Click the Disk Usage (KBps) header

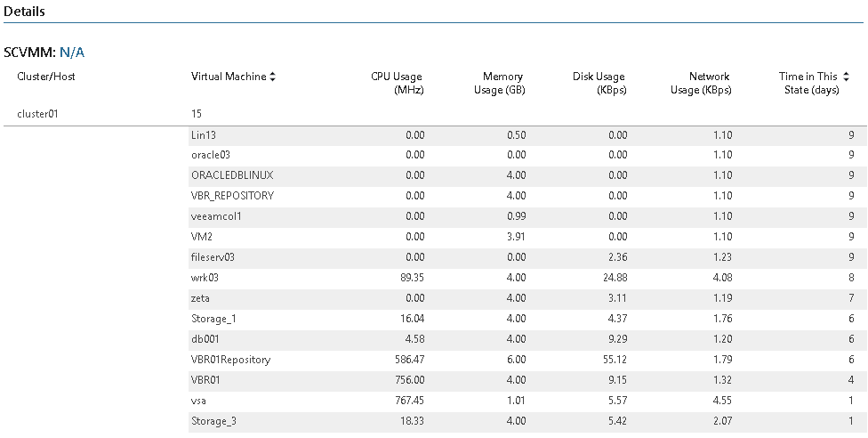coord(599,83)
